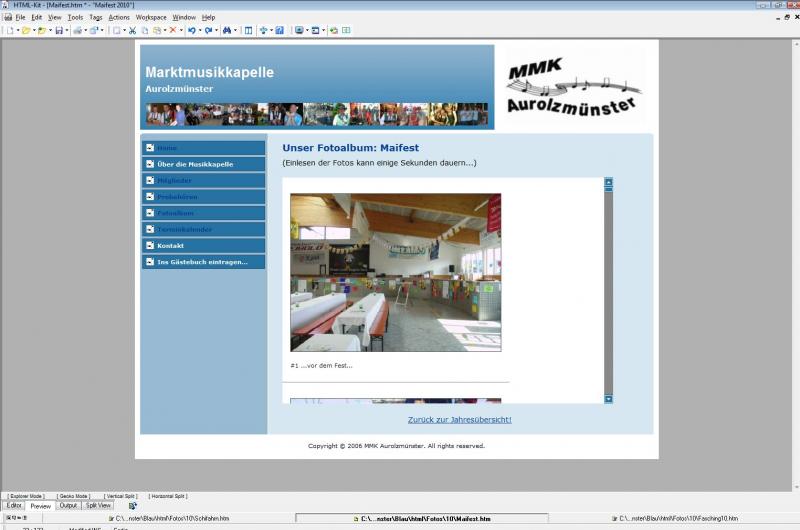The image size is (800, 530).
Task: Click the New document icon
Action: click(x=9, y=31)
